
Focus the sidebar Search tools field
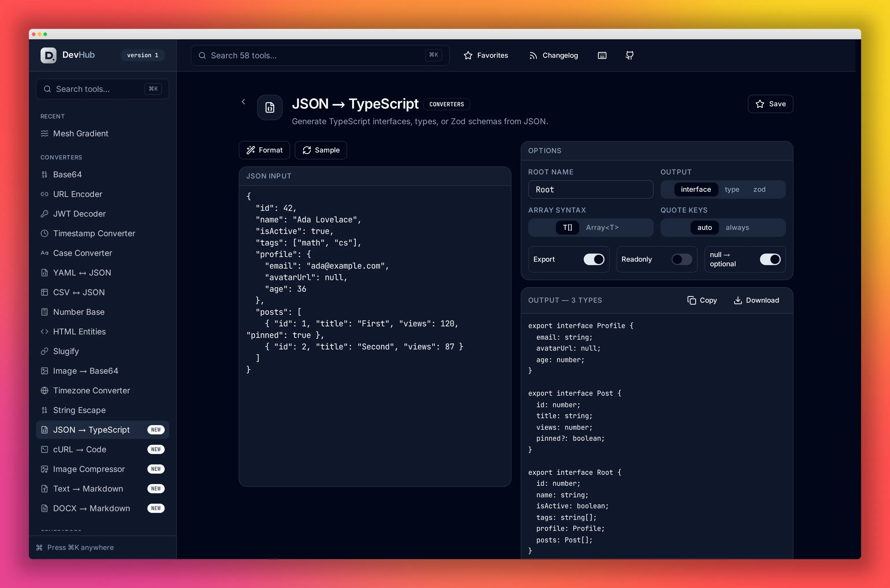(x=102, y=89)
